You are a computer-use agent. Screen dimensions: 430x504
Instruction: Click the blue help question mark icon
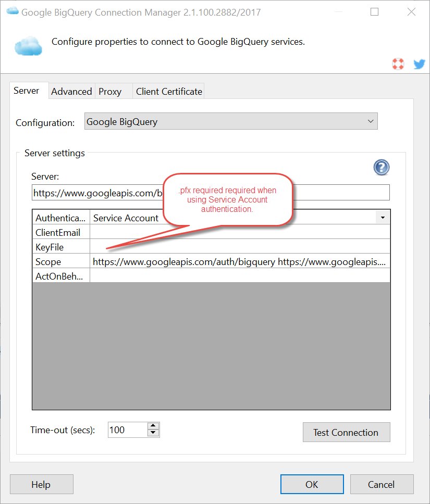click(382, 168)
